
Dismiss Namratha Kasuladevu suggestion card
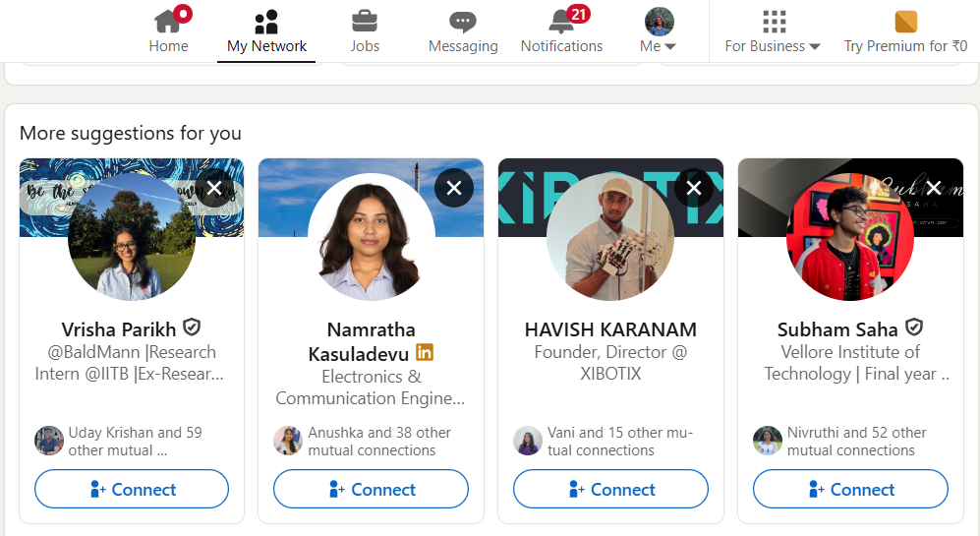coord(454,188)
